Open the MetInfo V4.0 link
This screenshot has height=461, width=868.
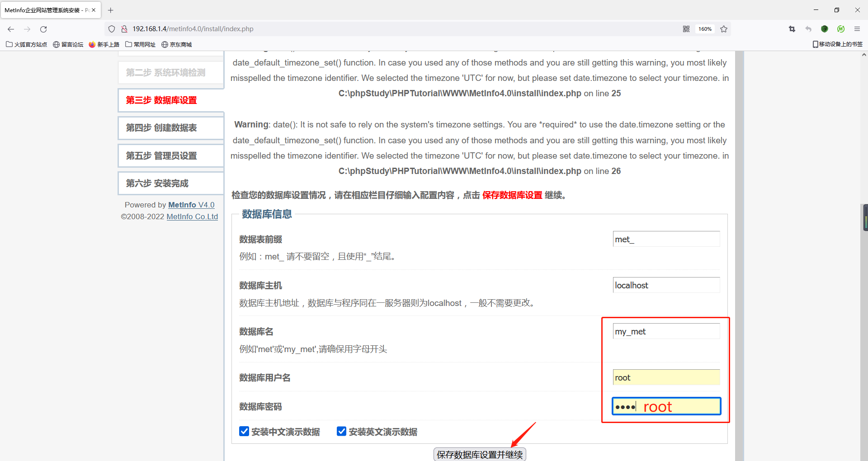(191, 205)
